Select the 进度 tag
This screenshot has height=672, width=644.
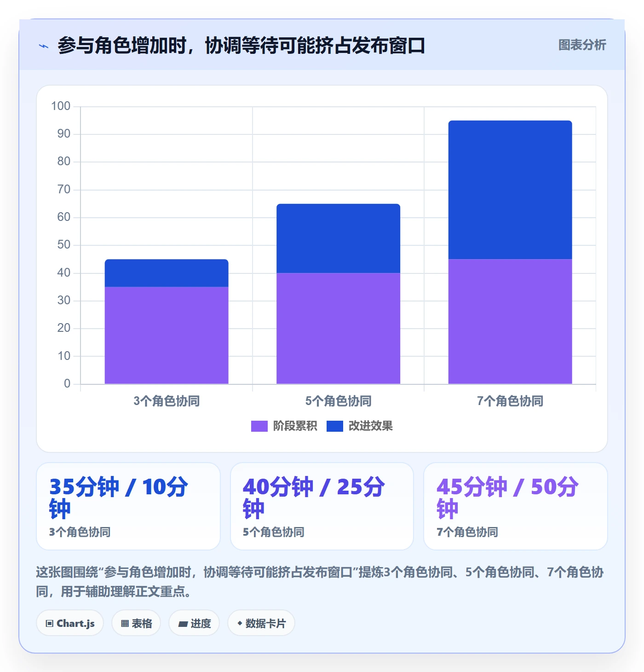point(194,623)
